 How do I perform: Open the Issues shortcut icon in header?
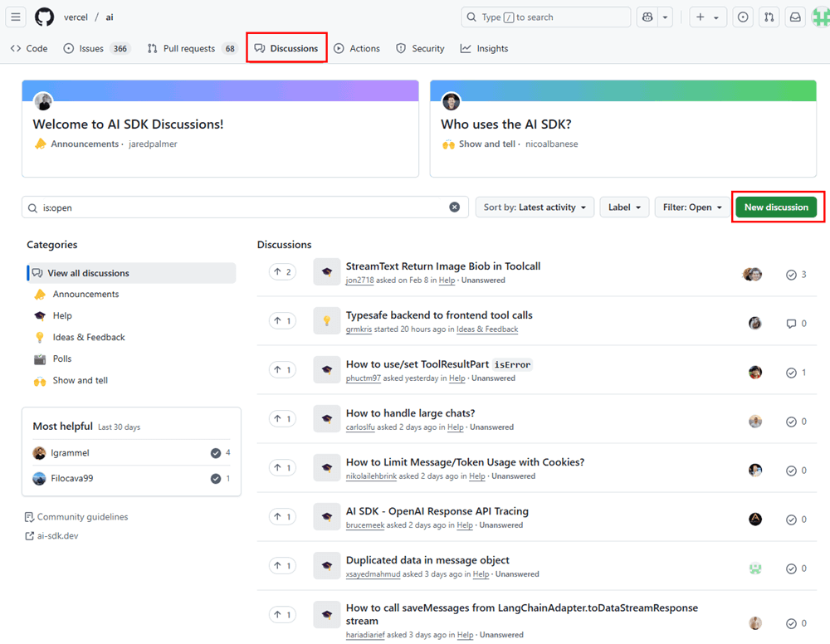tap(743, 17)
